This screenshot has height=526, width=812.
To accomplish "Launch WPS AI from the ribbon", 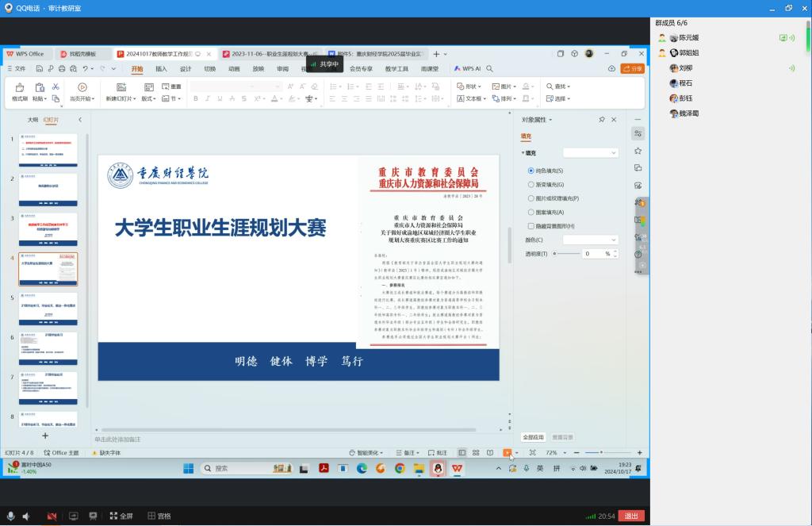I will [467, 68].
